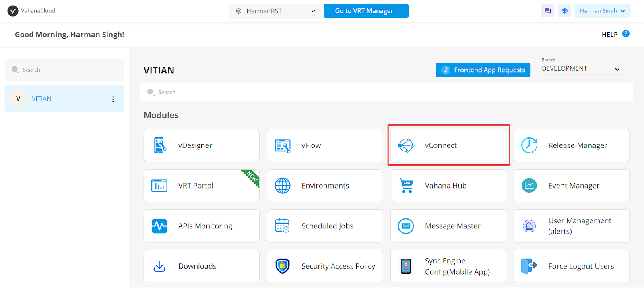Click the Vahana Hub cart icon
The image size is (644, 288).
pyautogui.click(x=406, y=185)
